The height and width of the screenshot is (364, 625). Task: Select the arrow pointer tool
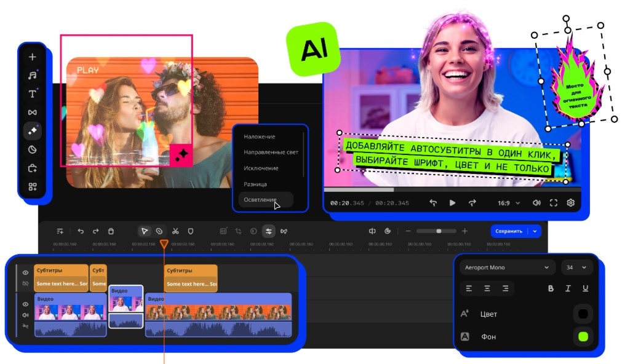[145, 231]
